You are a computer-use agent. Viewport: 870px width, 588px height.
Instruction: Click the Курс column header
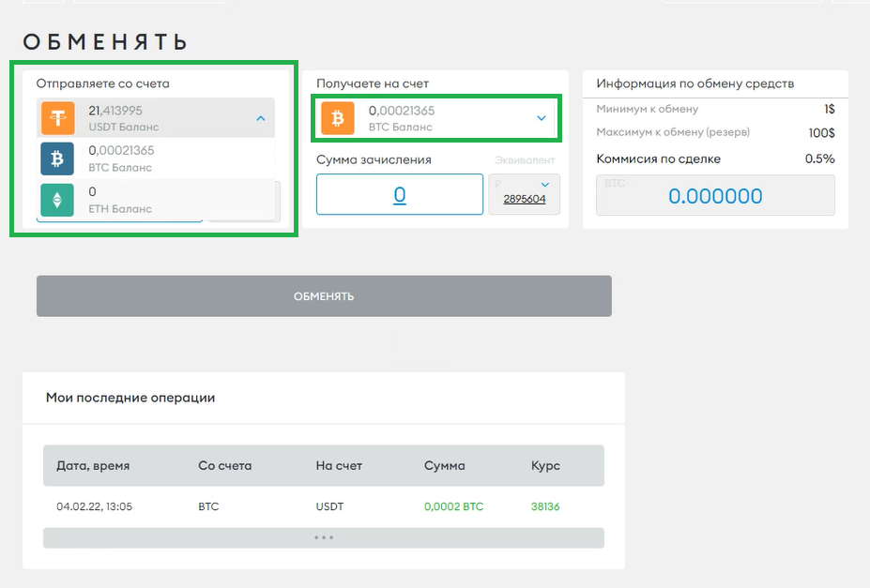545,465
